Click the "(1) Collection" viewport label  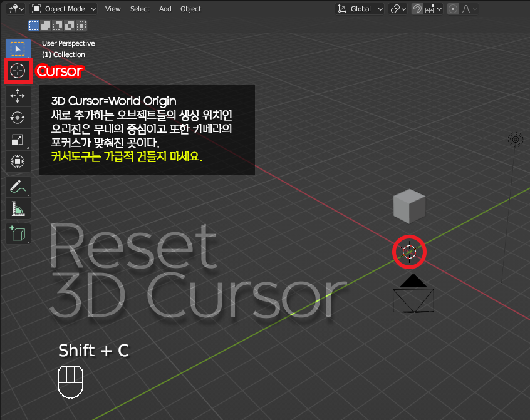click(63, 54)
